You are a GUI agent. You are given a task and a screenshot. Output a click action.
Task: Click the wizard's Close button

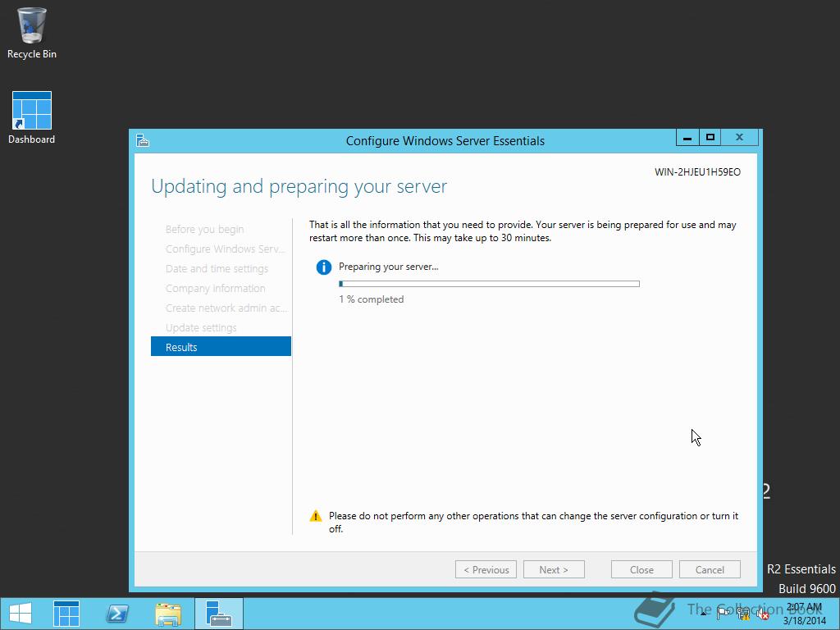(x=641, y=569)
